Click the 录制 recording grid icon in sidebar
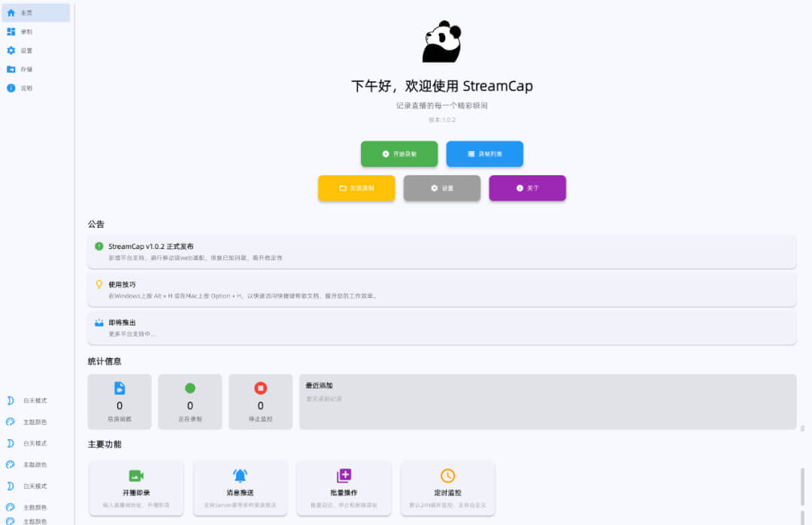812x525 pixels. 11,31
